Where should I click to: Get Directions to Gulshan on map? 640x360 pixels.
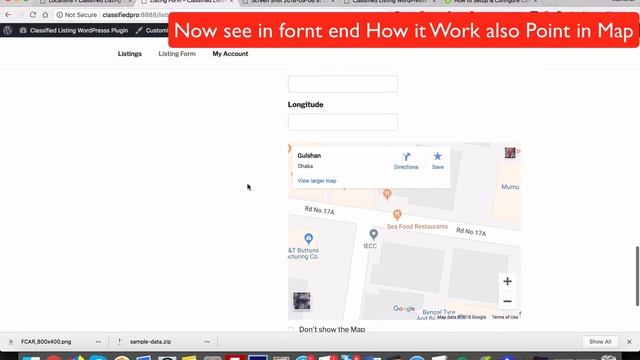(x=406, y=161)
